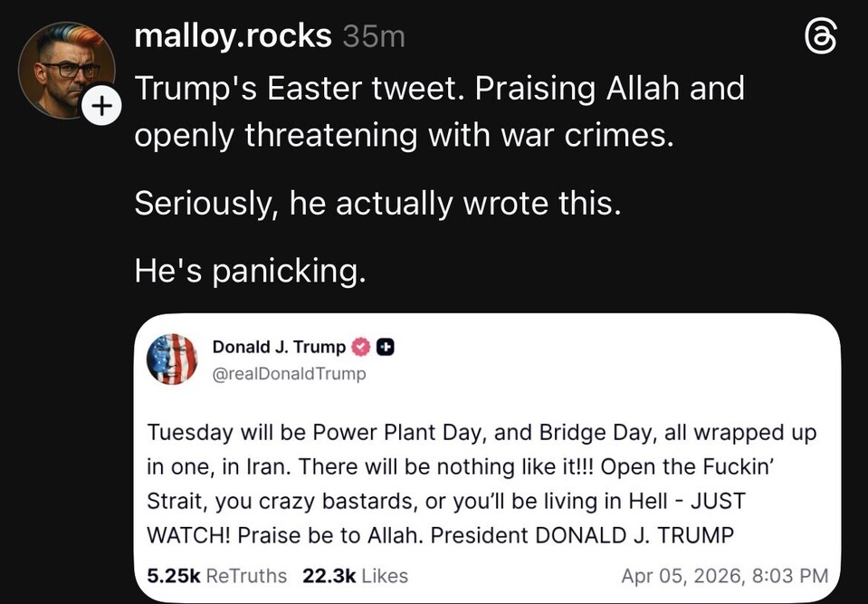View the 5.25k ReTruths count
This screenshot has height=604, width=868.
coord(216,576)
